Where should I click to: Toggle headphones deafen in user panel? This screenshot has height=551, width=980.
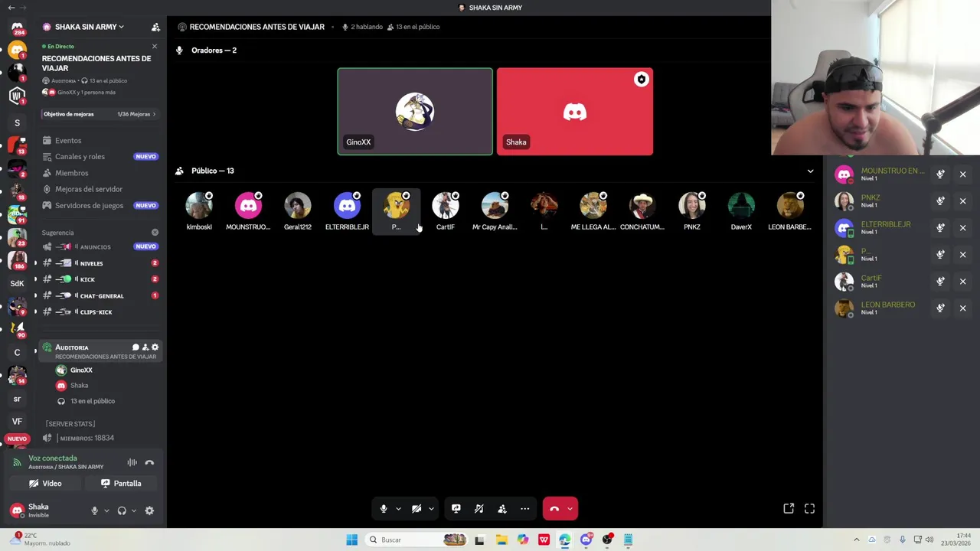[x=122, y=510]
